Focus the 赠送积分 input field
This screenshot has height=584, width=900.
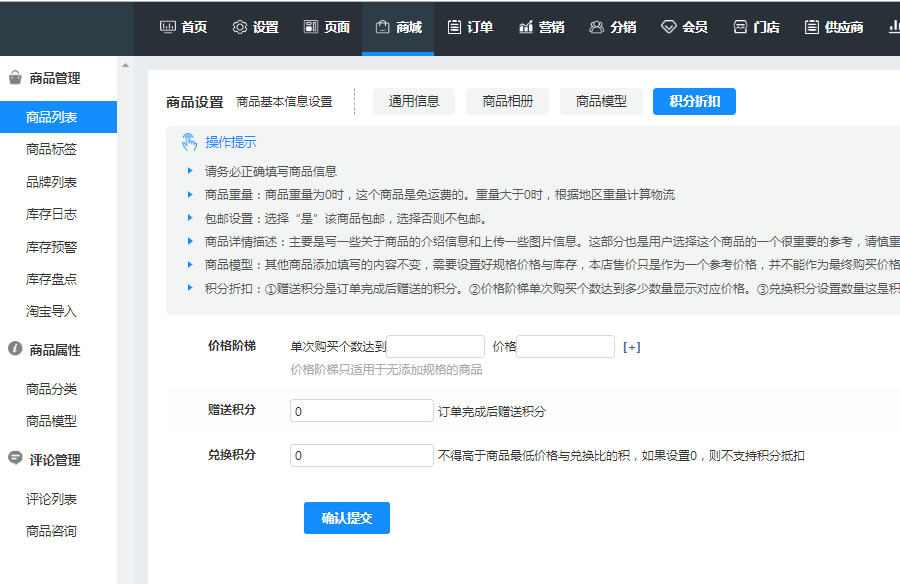click(x=361, y=411)
